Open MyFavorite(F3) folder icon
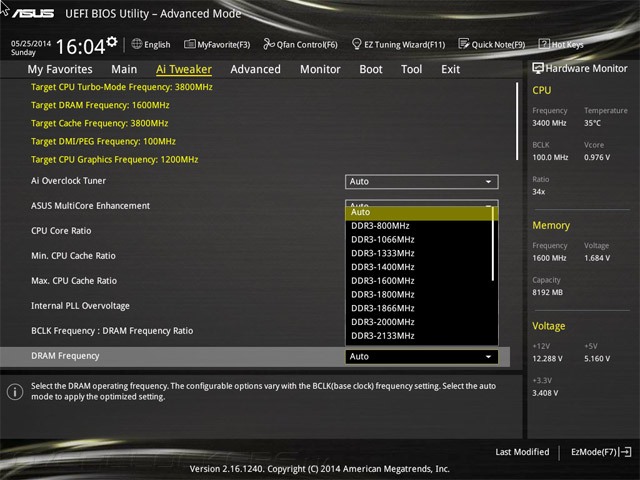The image size is (640, 480). point(190,44)
